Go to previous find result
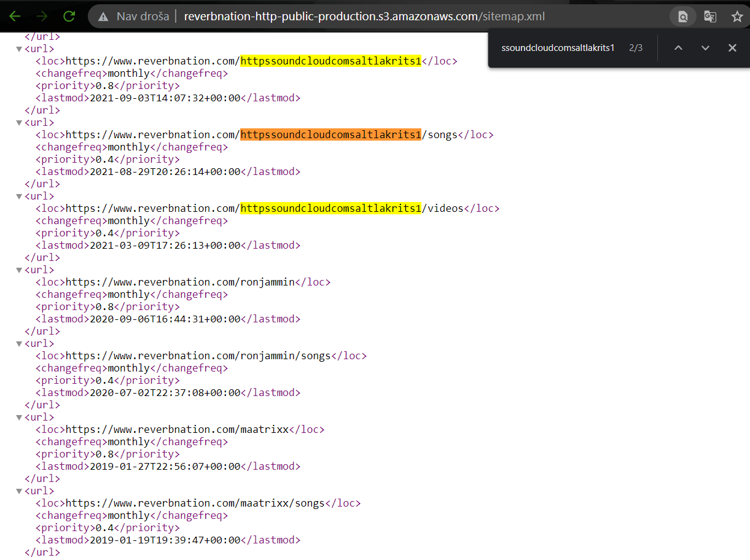This screenshot has width=750, height=560. pyautogui.click(x=678, y=48)
